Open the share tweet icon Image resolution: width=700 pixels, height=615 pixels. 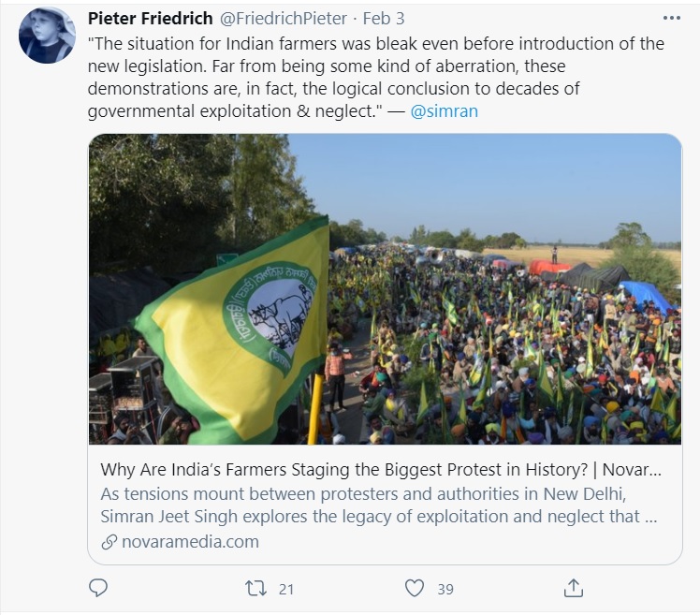(x=574, y=588)
